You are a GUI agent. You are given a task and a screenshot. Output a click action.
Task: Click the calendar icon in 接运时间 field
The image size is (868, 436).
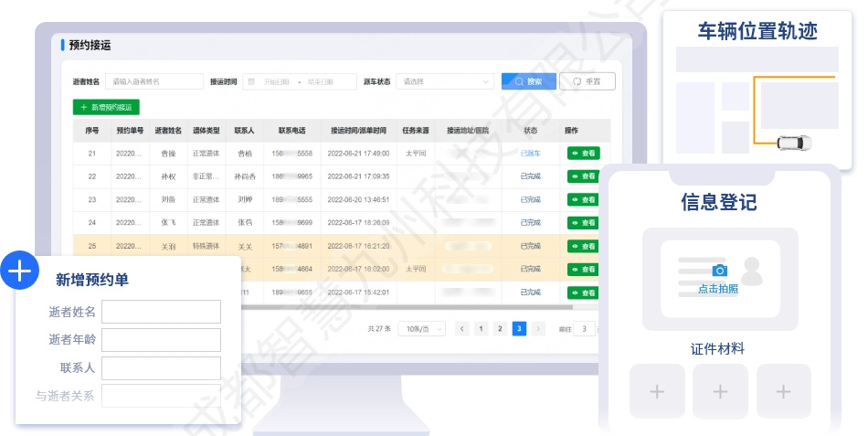point(251,81)
